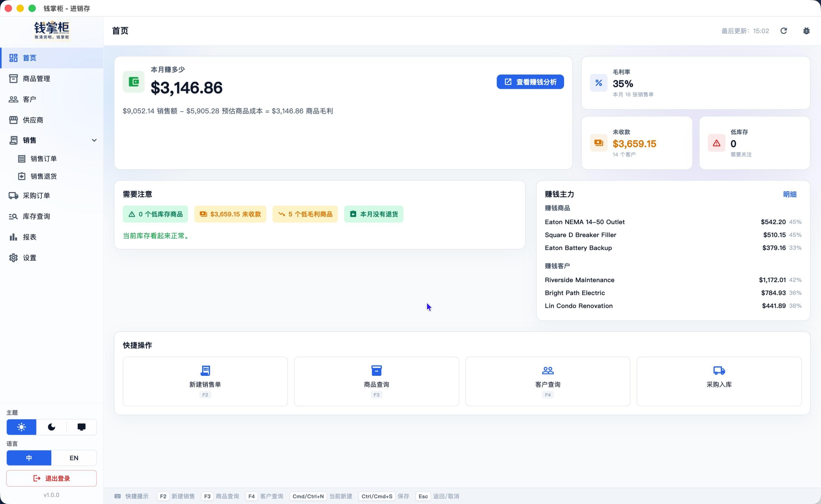
Task: Click the red warning icon in 低库存 card
Action: [716, 143]
